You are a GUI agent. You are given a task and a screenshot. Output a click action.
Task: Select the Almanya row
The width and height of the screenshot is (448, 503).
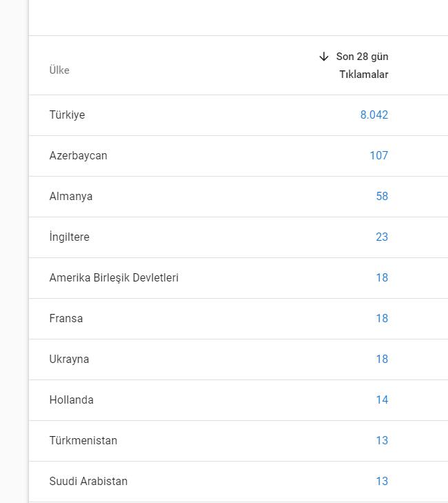point(238,197)
